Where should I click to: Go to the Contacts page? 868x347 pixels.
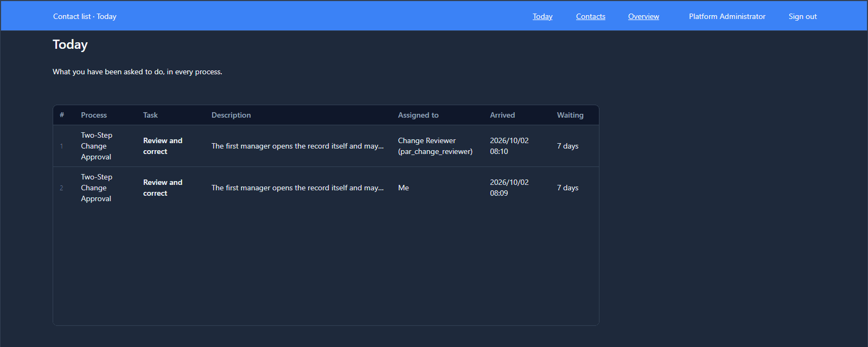click(x=591, y=16)
